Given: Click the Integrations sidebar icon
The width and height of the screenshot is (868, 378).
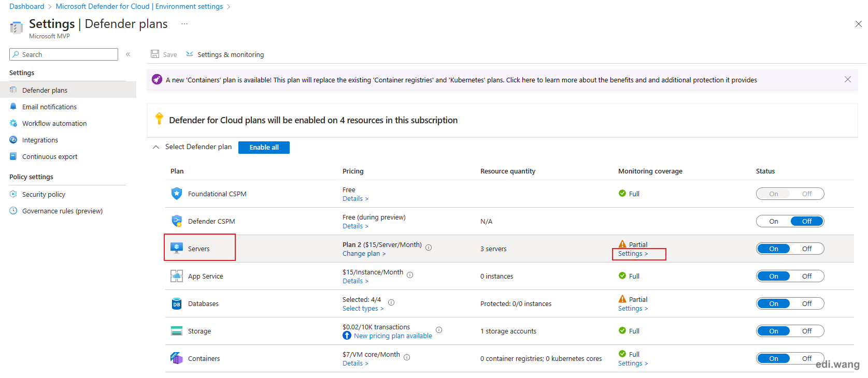Looking at the screenshot, I should point(13,140).
